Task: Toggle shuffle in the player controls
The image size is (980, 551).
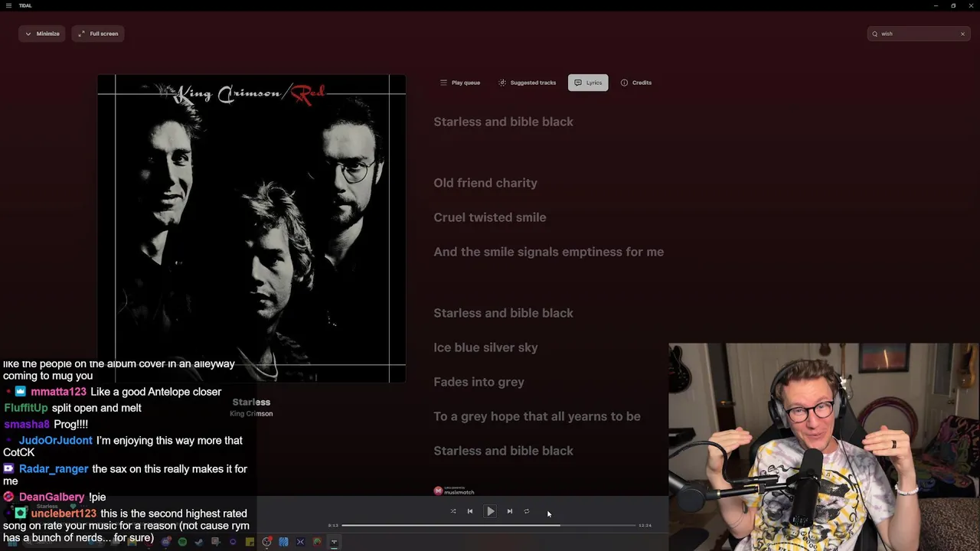Action: (452, 511)
